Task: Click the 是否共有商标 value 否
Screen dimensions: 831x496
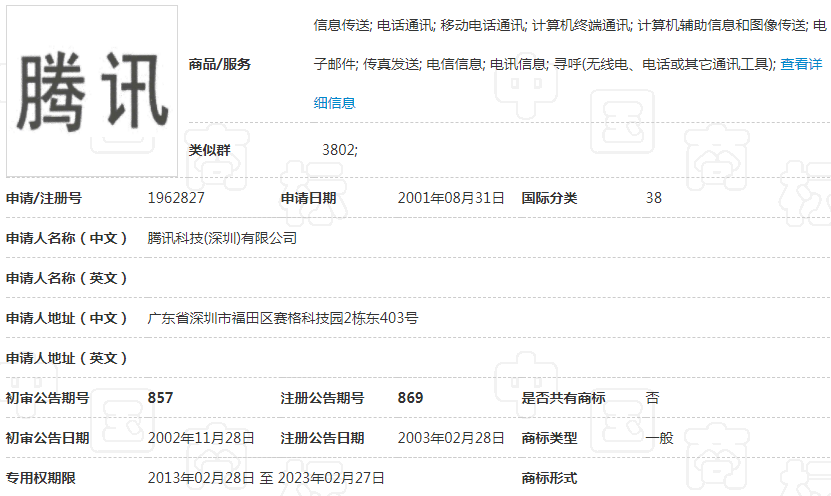Action: click(x=653, y=398)
